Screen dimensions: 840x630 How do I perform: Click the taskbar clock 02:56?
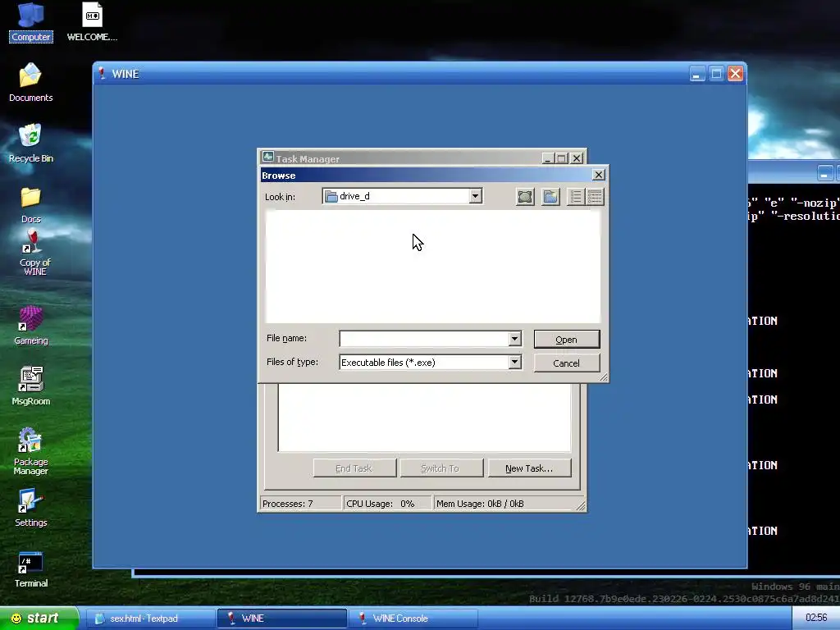pos(816,619)
